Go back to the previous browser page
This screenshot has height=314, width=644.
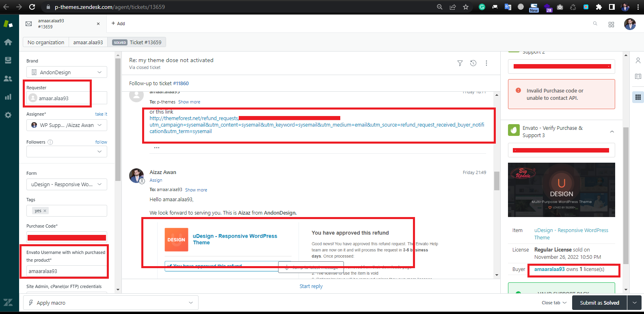(x=6, y=7)
